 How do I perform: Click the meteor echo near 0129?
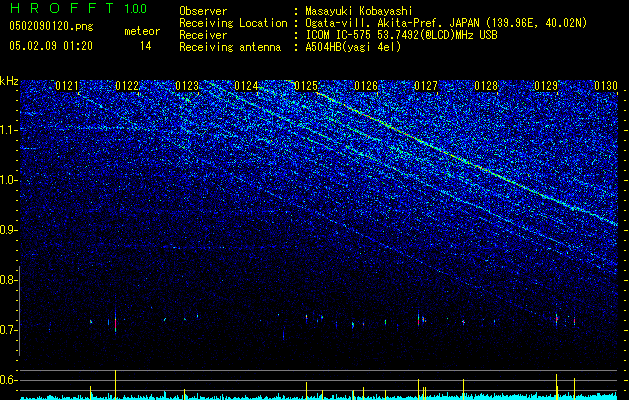[x=556, y=319]
